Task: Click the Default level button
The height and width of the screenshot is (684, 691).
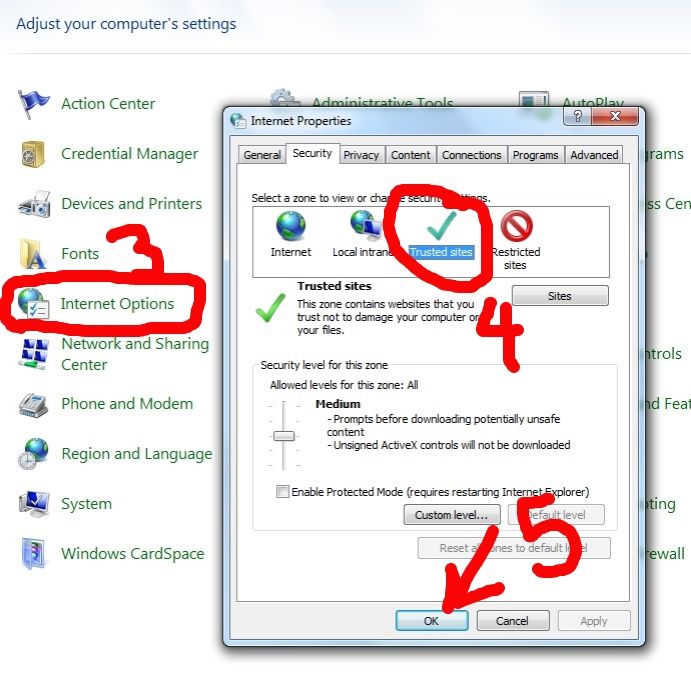Action: click(556, 515)
